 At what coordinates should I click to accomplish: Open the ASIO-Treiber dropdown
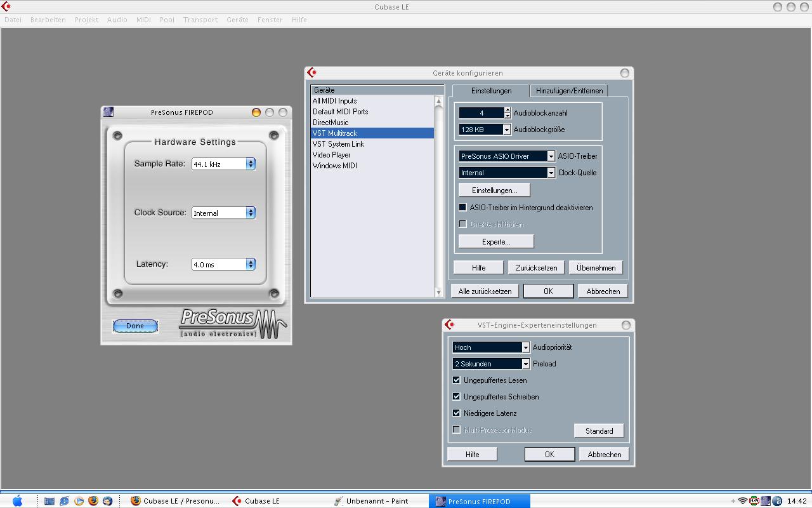[x=507, y=156]
